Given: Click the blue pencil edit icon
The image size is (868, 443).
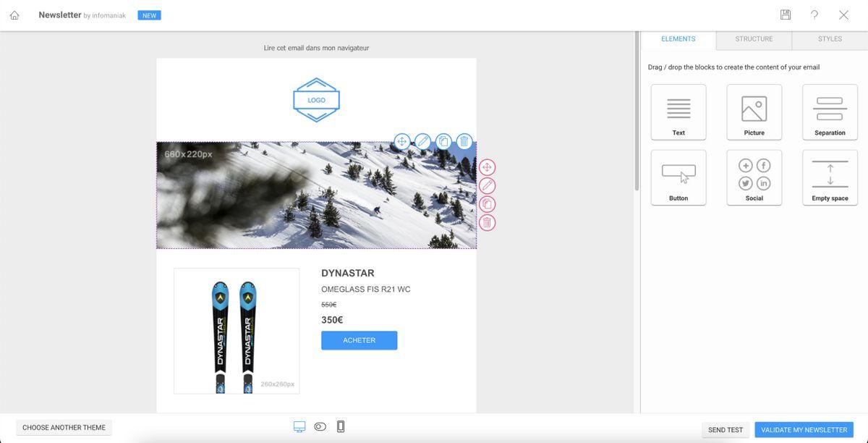Looking at the screenshot, I should [x=423, y=141].
